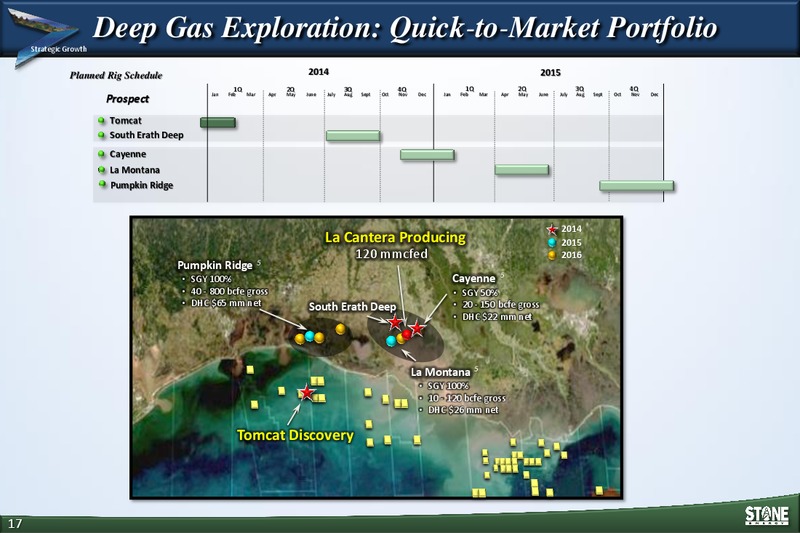Image resolution: width=800 pixels, height=533 pixels.
Task: Click the slide title Deep Gas Exploration
Action: [x=405, y=28]
